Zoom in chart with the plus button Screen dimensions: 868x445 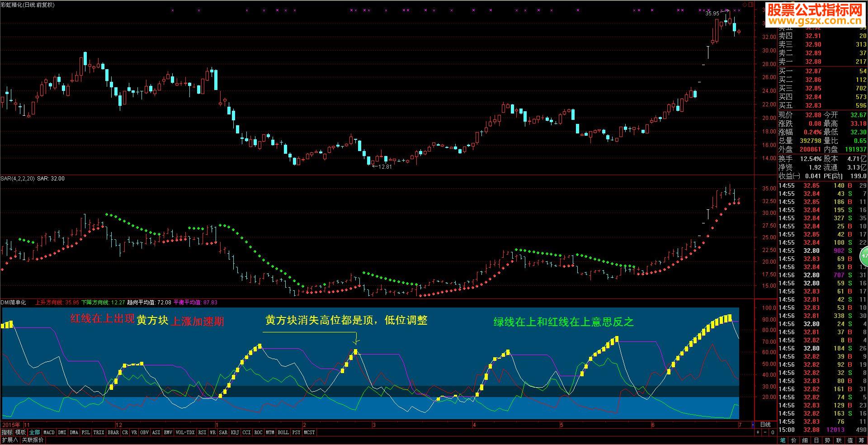coord(758,432)
